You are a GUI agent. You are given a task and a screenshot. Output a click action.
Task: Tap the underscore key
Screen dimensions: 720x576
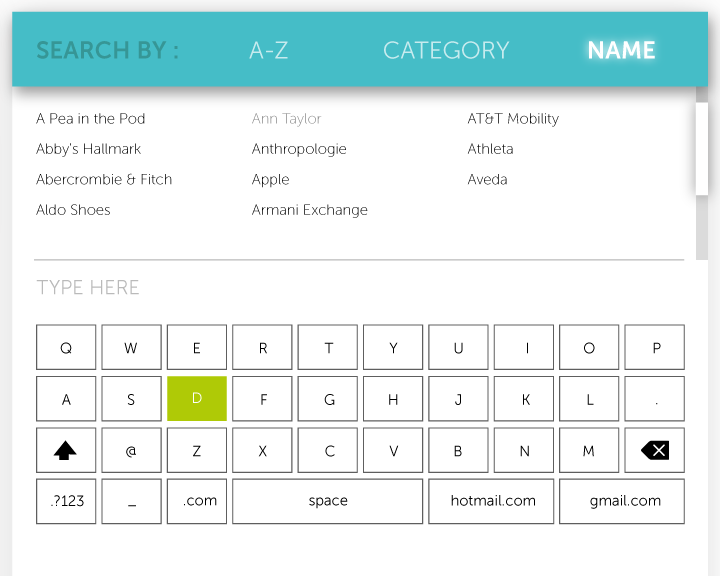[x=131, y=501]
